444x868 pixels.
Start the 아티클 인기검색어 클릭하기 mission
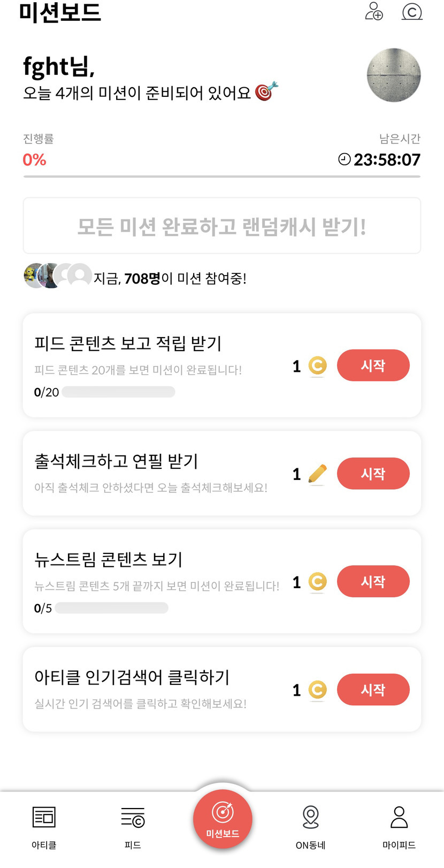coord(373,689)
